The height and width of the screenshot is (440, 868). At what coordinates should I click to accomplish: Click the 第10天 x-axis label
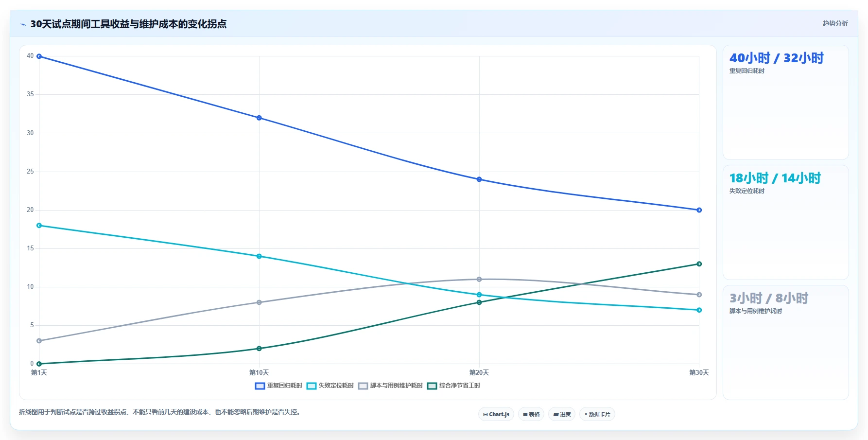(x=259, y=373)
